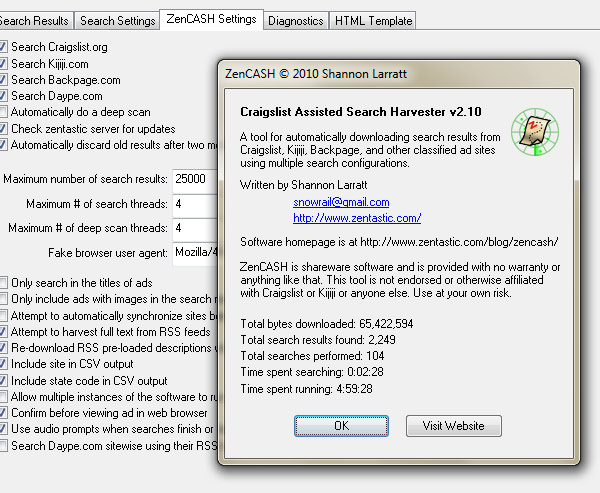Enable Search Daype.com sitewise using RSS
Image resolution: width=600 pixels, height=493 pixels.
3,446
